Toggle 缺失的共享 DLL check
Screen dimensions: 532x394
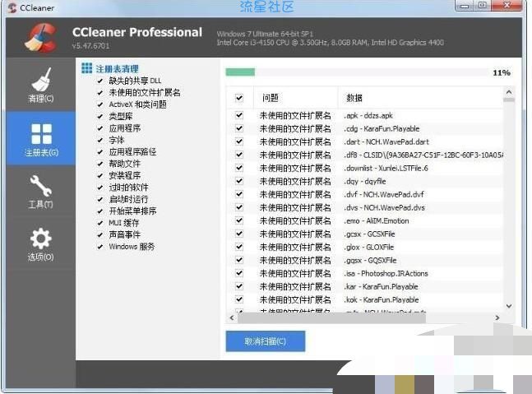pos(100,81)
